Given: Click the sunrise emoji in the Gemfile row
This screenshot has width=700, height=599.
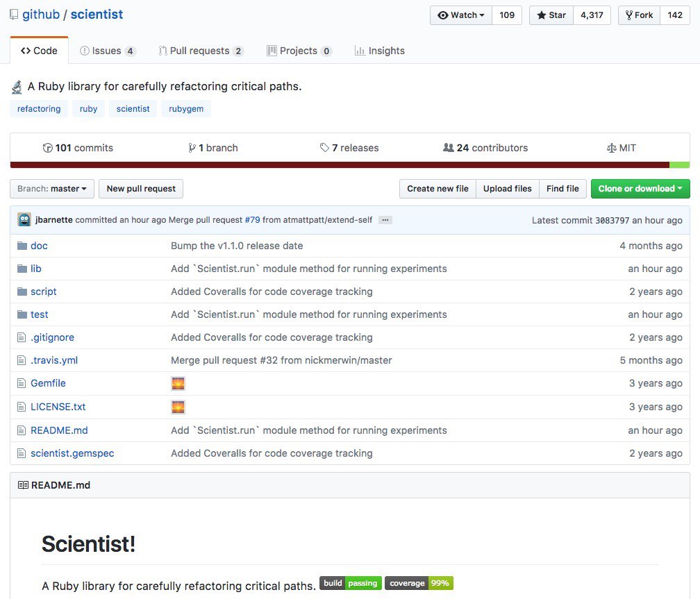Looking at the screenshot, I should point(178,383).
